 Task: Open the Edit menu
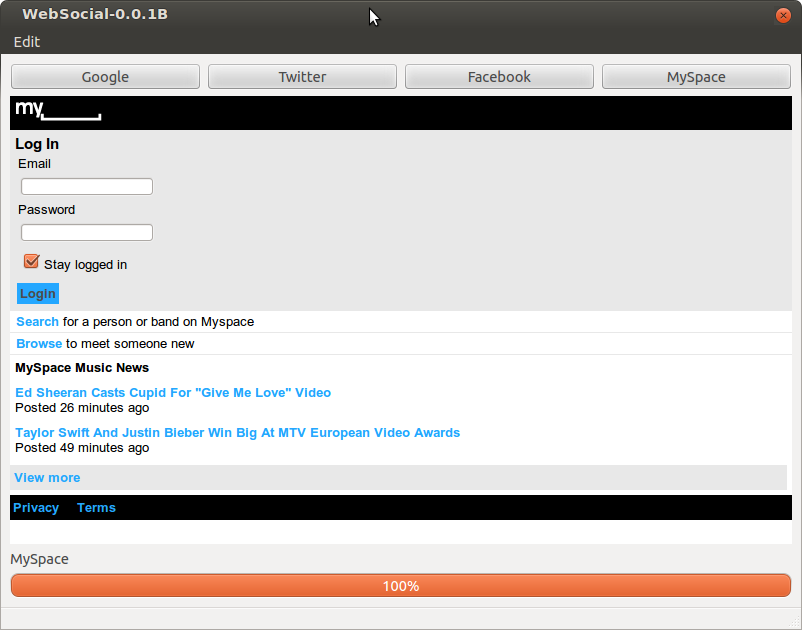pyautogui.click(x=27, y=42)
